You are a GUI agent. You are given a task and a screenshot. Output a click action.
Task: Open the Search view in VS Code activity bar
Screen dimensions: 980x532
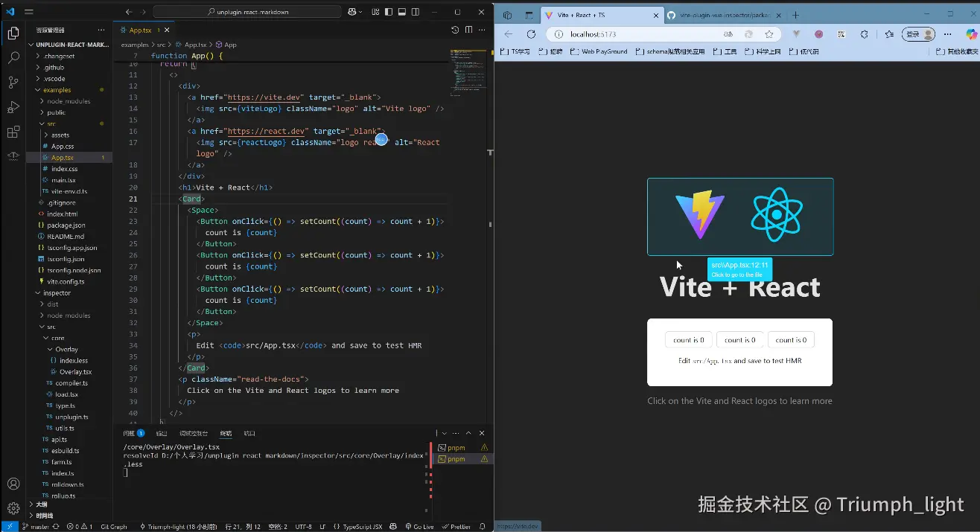pyautogui.click(x=13, y=57)
